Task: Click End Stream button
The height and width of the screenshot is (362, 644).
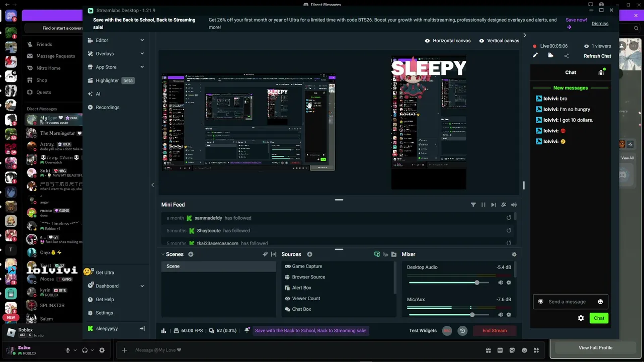Action: (x=495, y=331)
